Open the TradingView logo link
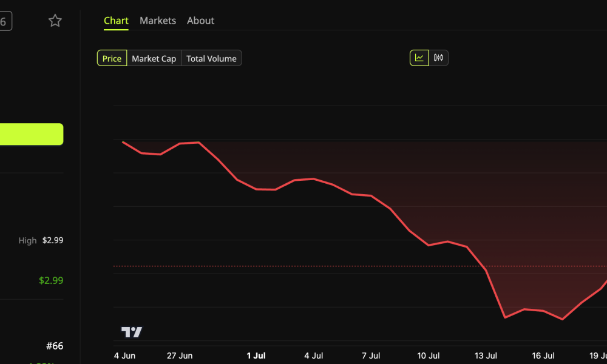This screenshot has height=364, width=607. [132, 332]
